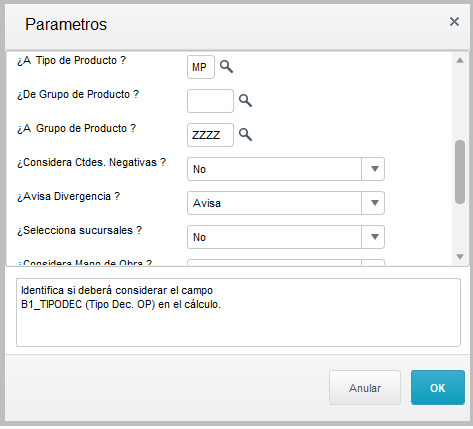Click the '¿A Tipo de Producto ?' label
This screenshot has width=473, height=429.
point(72,61)
